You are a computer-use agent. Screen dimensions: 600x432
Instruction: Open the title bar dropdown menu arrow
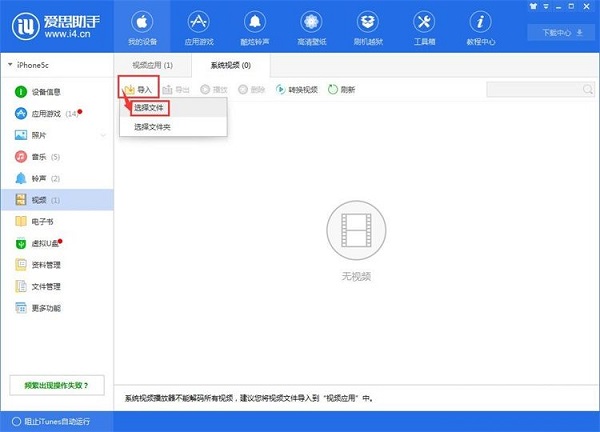coord(546,7)
